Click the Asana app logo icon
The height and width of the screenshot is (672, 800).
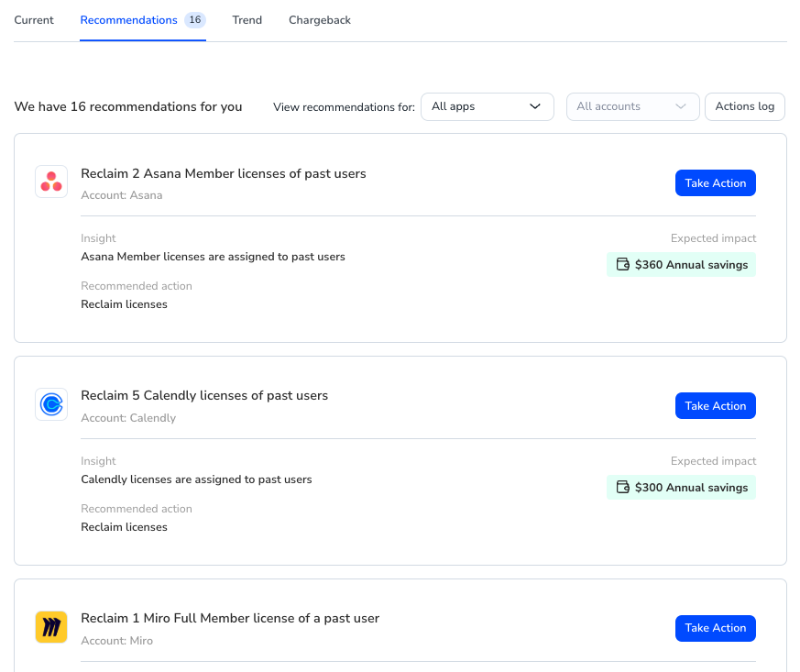[x=51, y=182]
